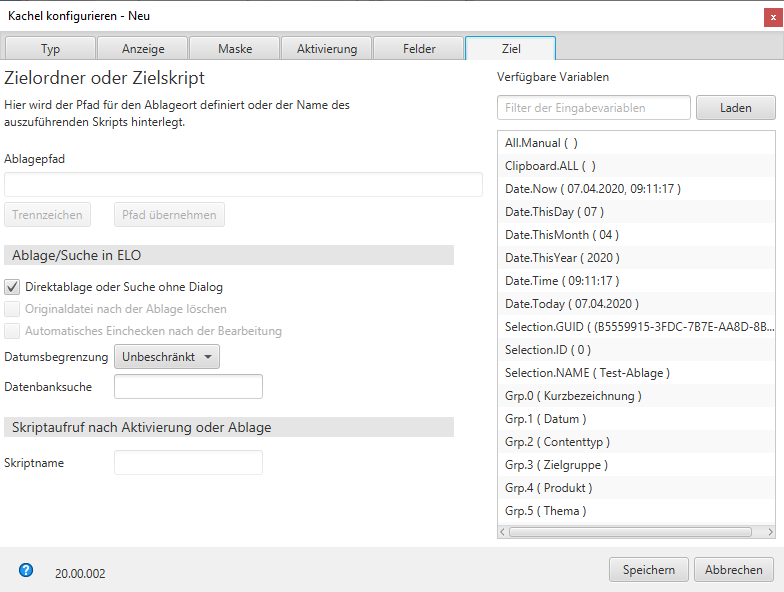Click the version number 20.00.002

[80, 574]
